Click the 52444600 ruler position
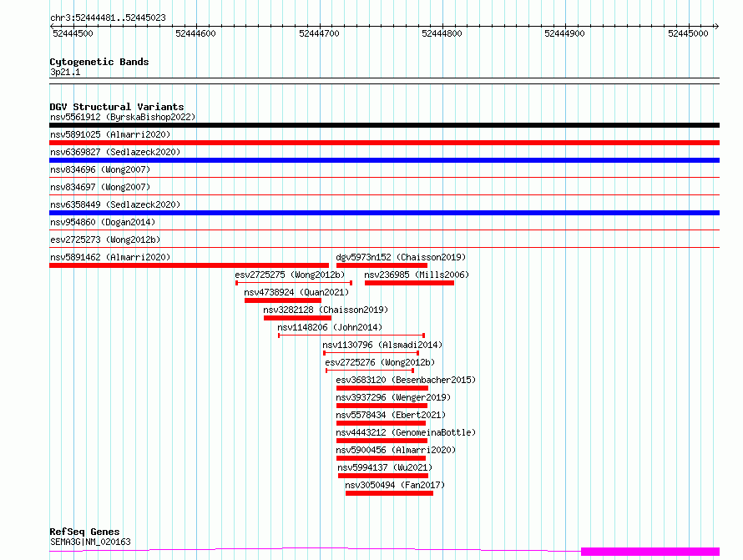Screen dimensions: 743x560 tap(195, 33)
